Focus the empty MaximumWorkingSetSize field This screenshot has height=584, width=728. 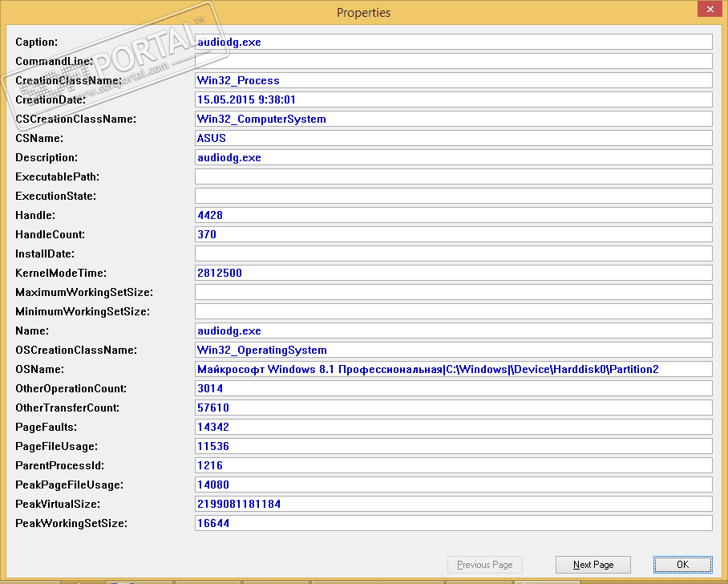pos(454,292)
